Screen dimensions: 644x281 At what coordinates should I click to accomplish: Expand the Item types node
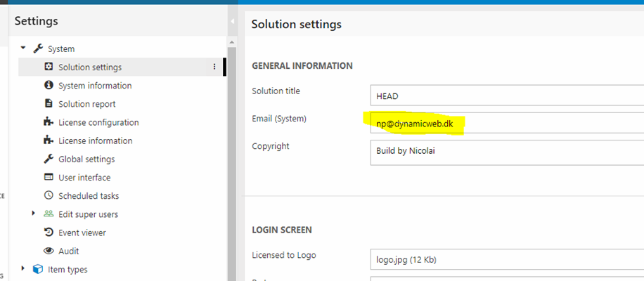[x=23, y=268]
